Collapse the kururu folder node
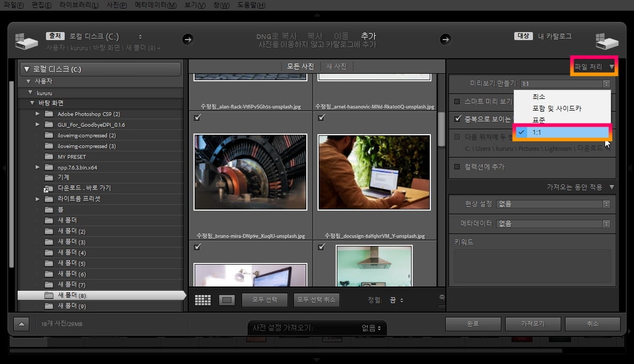This screenshot has height=364, width=634. pyautogui.click(x=30, y=92)
